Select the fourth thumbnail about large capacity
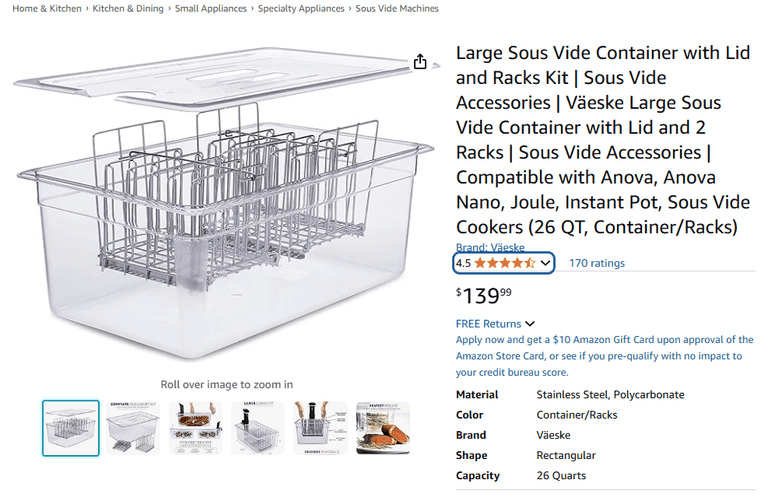This screenshot has height=497, width=768. tap(257, 428)
